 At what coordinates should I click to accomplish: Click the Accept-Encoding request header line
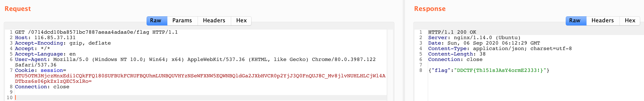point(62,43)
